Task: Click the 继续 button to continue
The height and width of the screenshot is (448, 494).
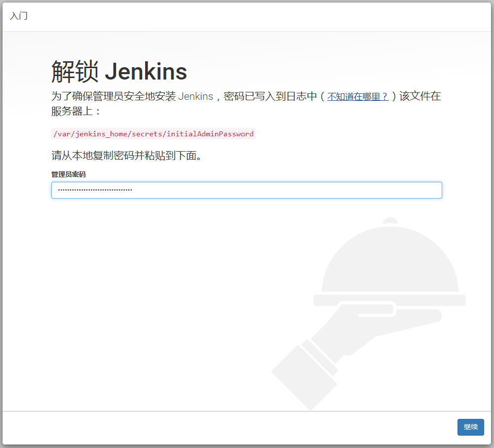Action: [470, 427]
